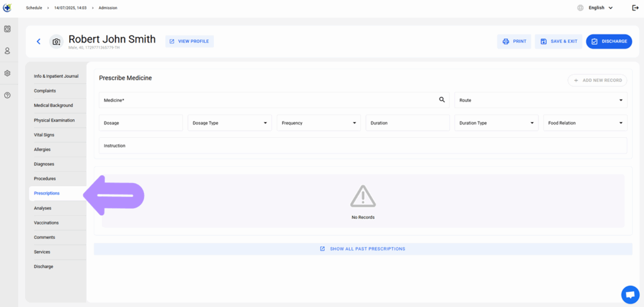The image size is (644, 307).
Task: Click the magnifier icon in Medicine field
Action: (x=442, y=99)
